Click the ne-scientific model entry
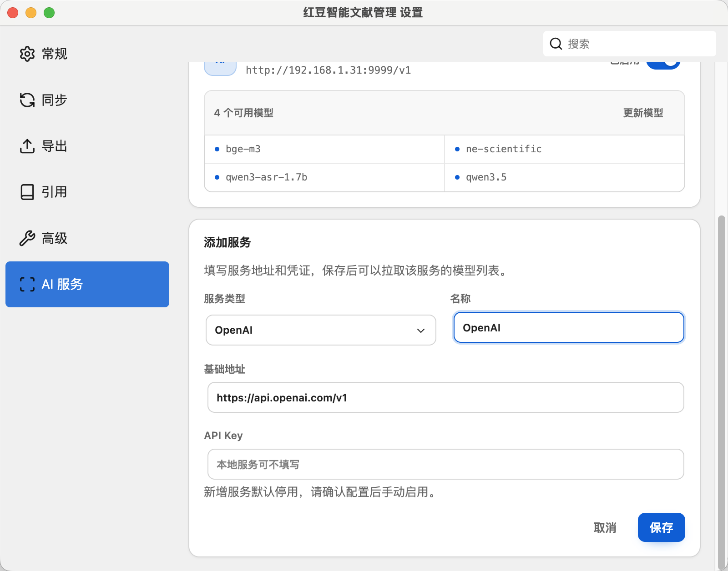The image size is (728, 571). 565,149
